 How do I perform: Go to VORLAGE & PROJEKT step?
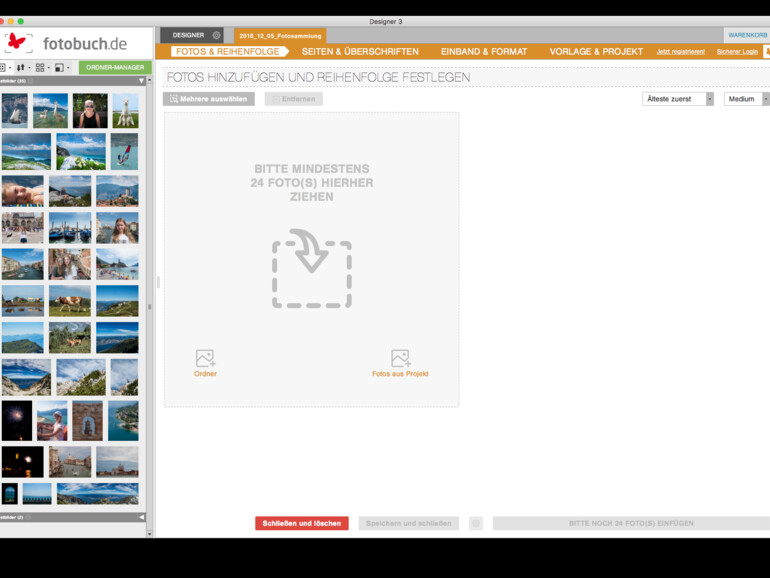[x=596, y=52]
